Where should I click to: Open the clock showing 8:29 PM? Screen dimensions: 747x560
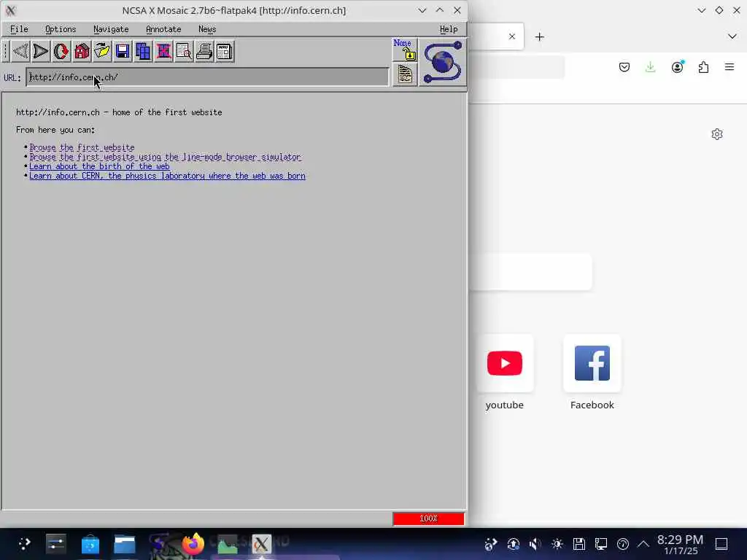point(681,544)
